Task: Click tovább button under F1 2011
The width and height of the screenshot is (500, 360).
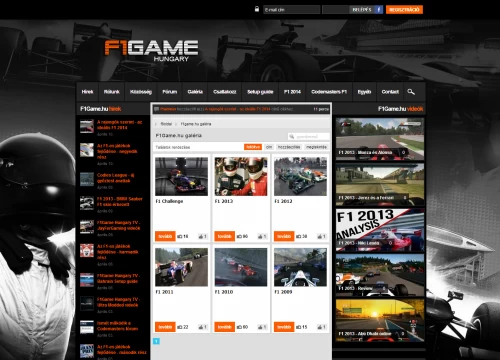Action: (165, 327)
